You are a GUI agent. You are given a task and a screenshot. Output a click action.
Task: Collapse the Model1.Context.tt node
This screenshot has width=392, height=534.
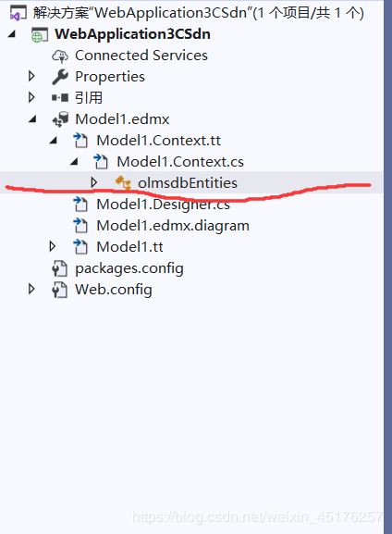[54, 141]
